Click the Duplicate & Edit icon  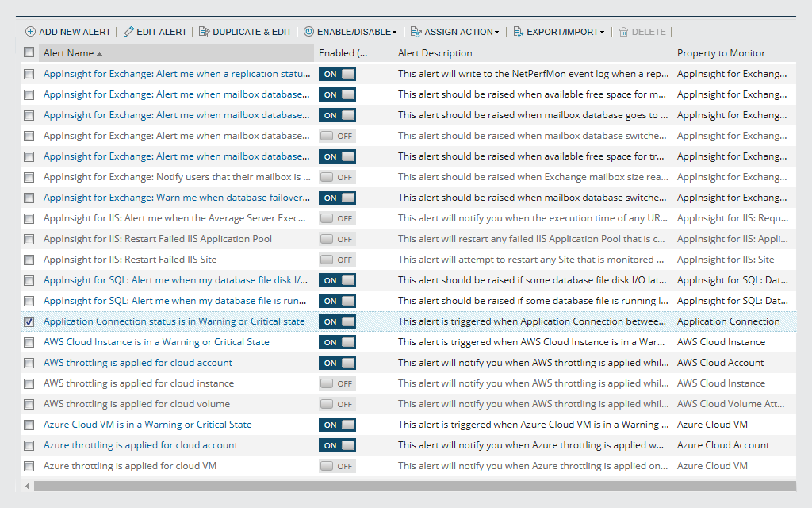coord(204,32)
